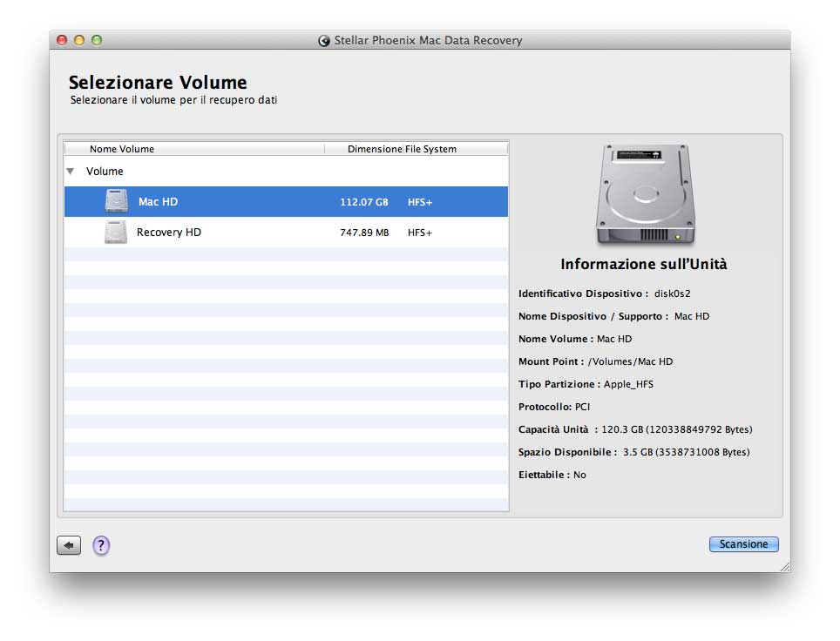This screenshot has height=641, width=840.
Task: Click the Stellar Phoenix title bar icon
Action: pyautogui.click(x=325, y=41)
